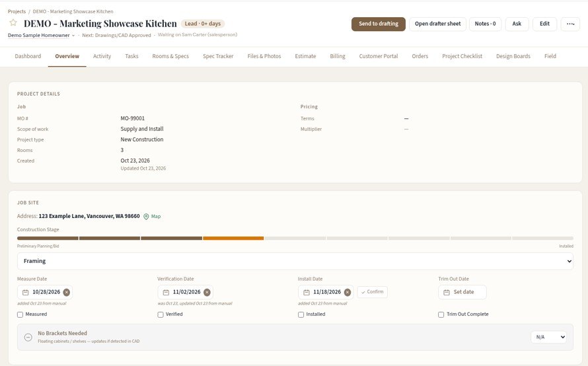Open the Map link for address
This screenshot has height=366, width=588.
click(156, 217)
